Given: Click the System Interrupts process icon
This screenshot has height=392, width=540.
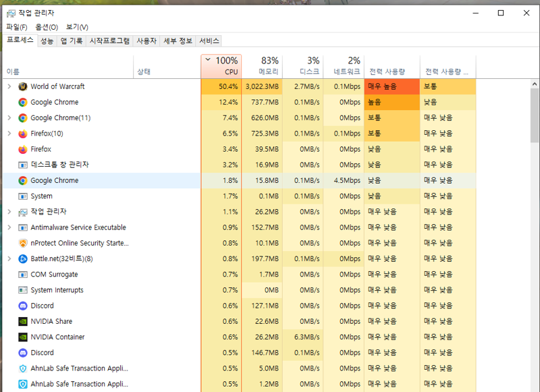Looking at the screenshot, I should 23,290.
